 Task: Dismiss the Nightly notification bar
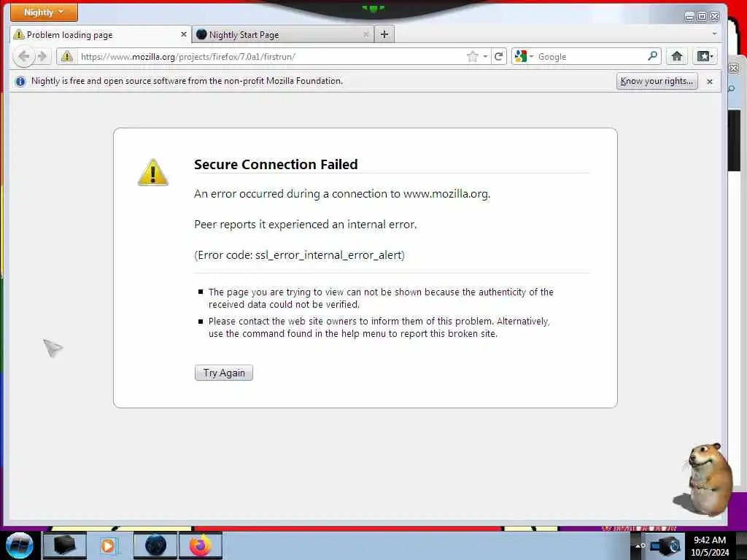pos(709,82)
